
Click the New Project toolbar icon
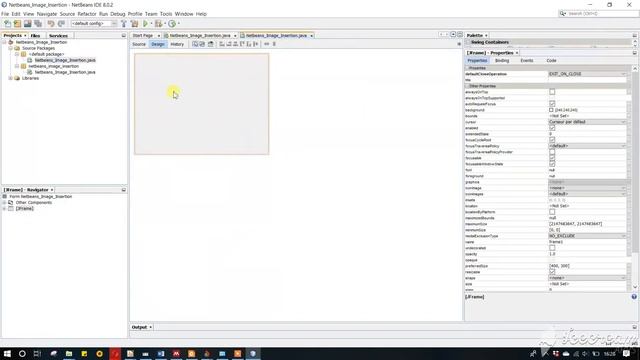point(18,24)
